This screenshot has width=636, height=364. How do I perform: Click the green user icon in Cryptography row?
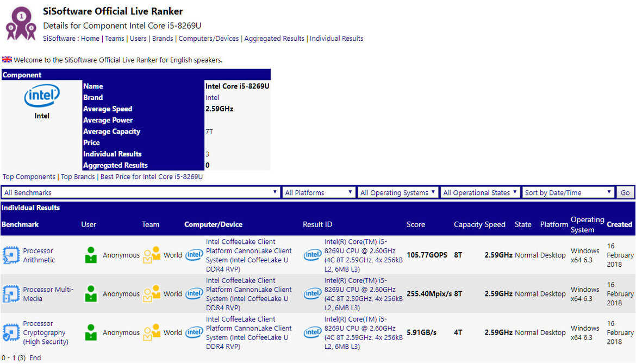point(91,332)
